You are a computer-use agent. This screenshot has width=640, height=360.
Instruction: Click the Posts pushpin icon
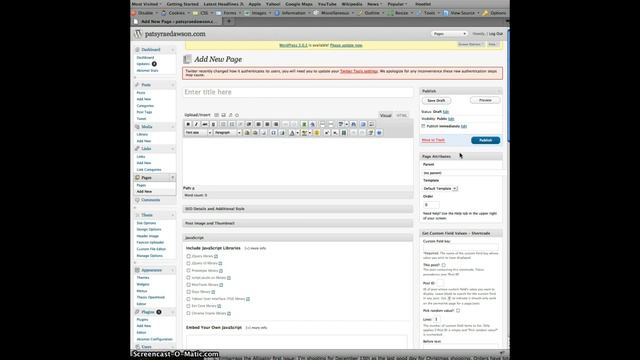[138, 84]
